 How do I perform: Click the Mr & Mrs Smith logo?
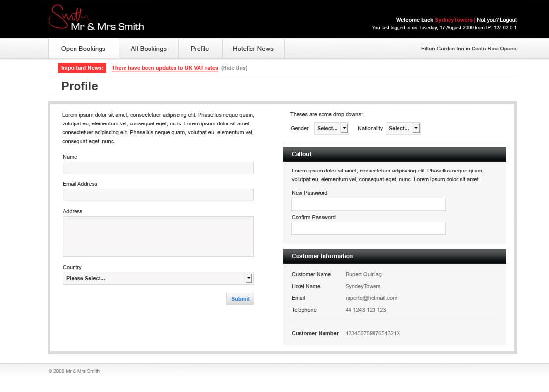[x=96, y=19]
